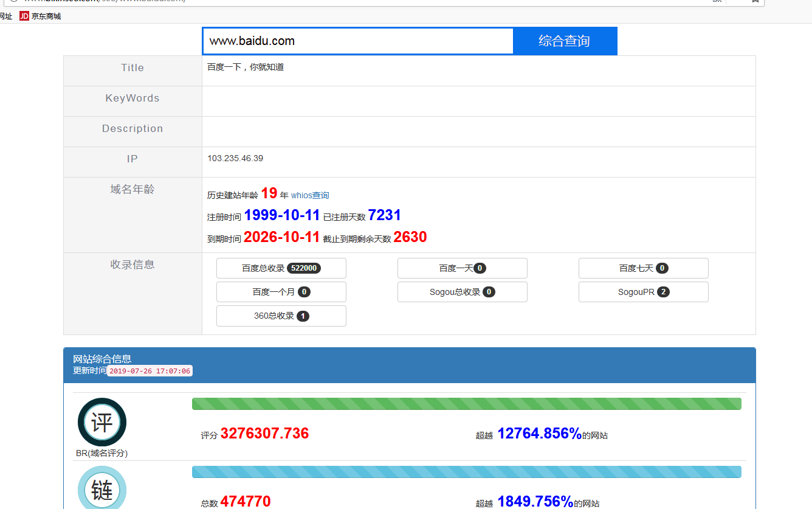812x509 pixels.
Task: Click the 1849.756% percentage value
Action: tap(535, 502)
